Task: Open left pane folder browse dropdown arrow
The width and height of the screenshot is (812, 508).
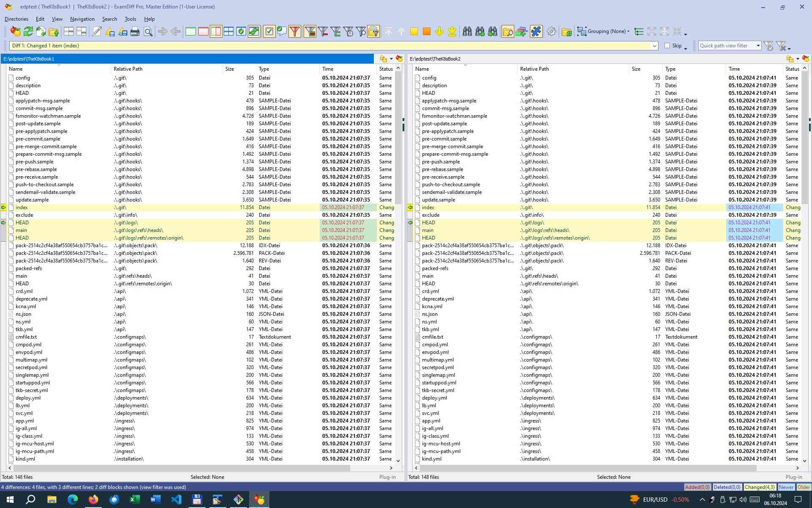Action: [391, 59]
